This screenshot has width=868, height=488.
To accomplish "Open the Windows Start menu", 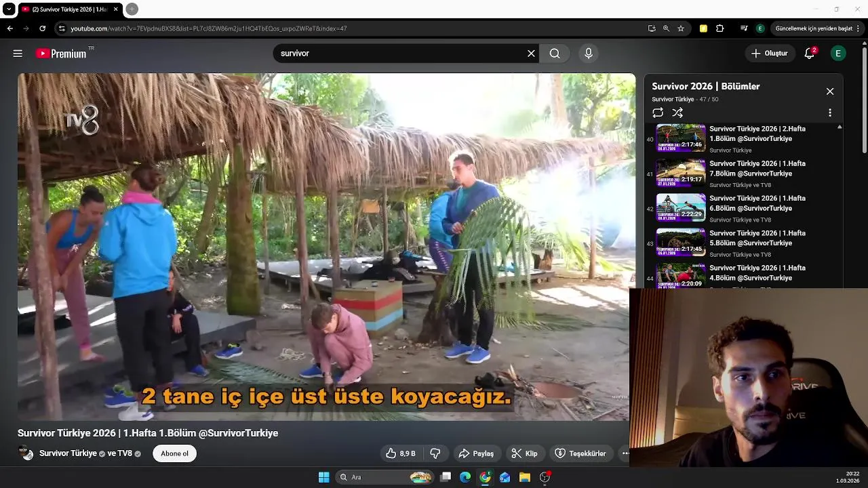I will (323, 477).
